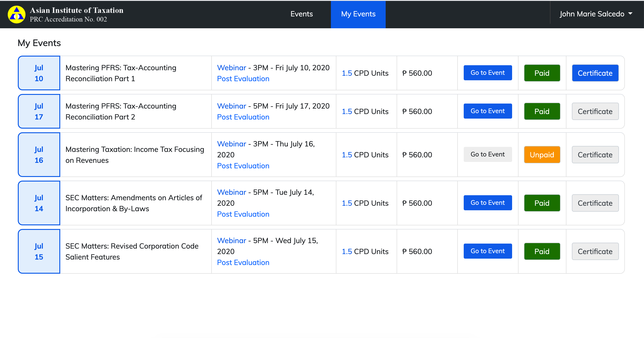
Task: Click Webinar link for July 16 event
Action: coord(231,144)
